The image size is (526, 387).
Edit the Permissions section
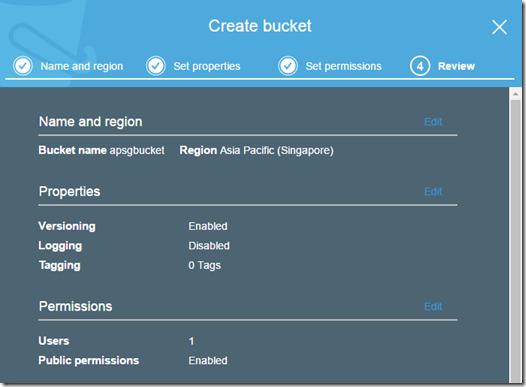click(433, 307)
